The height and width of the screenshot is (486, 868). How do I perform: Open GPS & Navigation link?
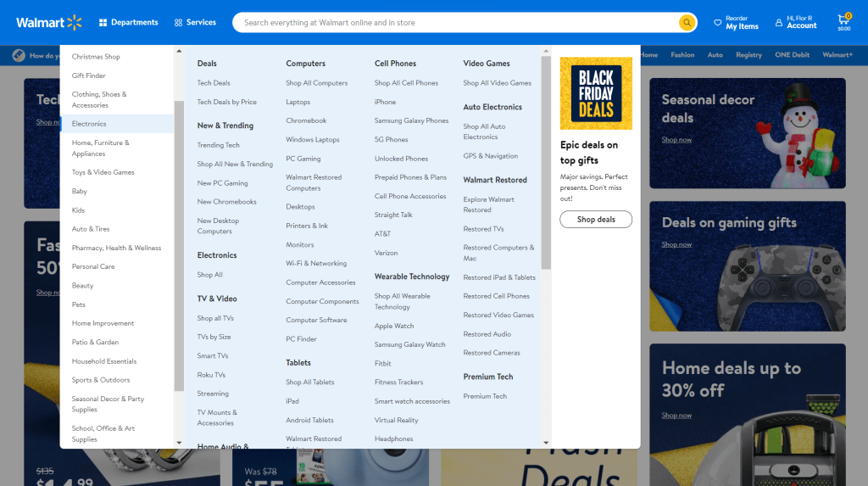[x=491, y=156]
